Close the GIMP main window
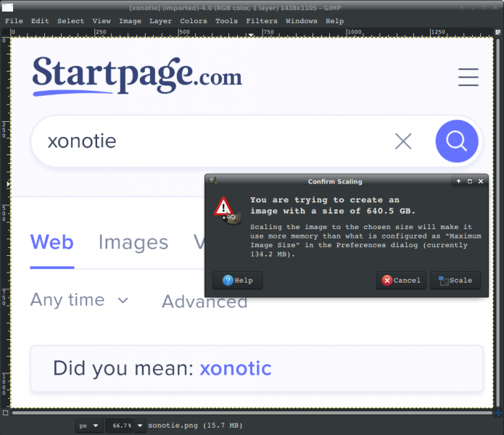Screen dimensions: 504x435 coord(495,8)
